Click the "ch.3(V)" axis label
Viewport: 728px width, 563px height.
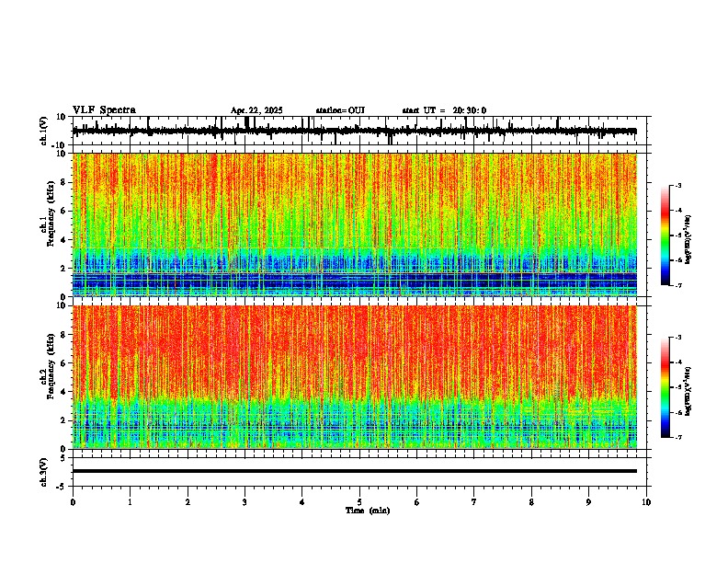coord(44,472)
